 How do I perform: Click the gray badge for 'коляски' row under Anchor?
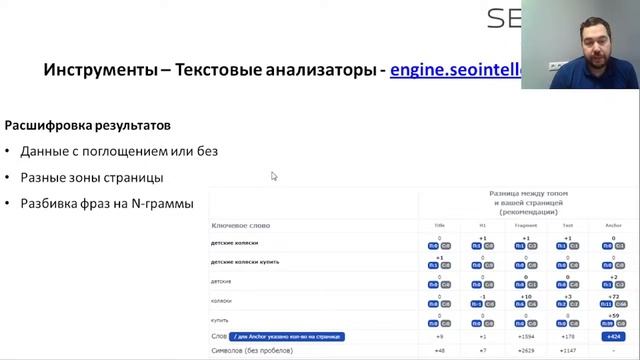point(621,304)
